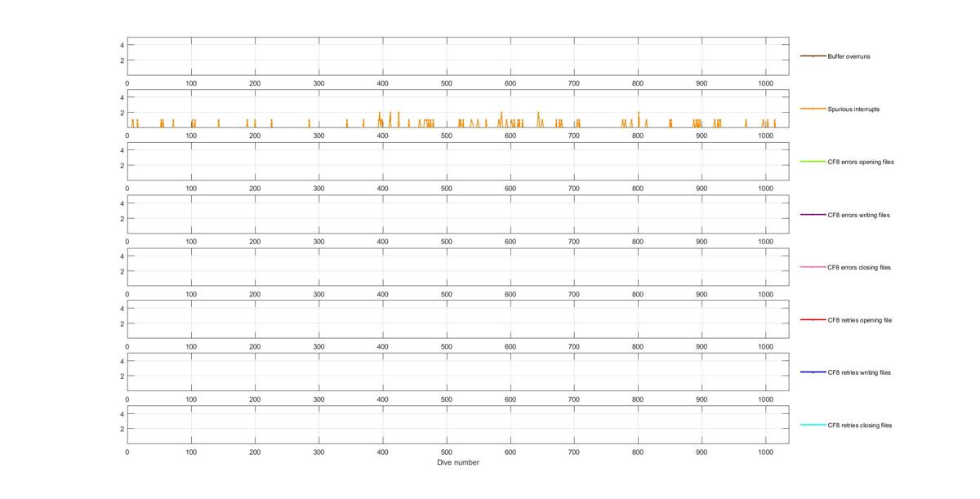Image resolution: width=980 pixels, height=499 pixels.
Task: Select the green CF8 errors opening legend line
Action: click(x=813, y=162)
